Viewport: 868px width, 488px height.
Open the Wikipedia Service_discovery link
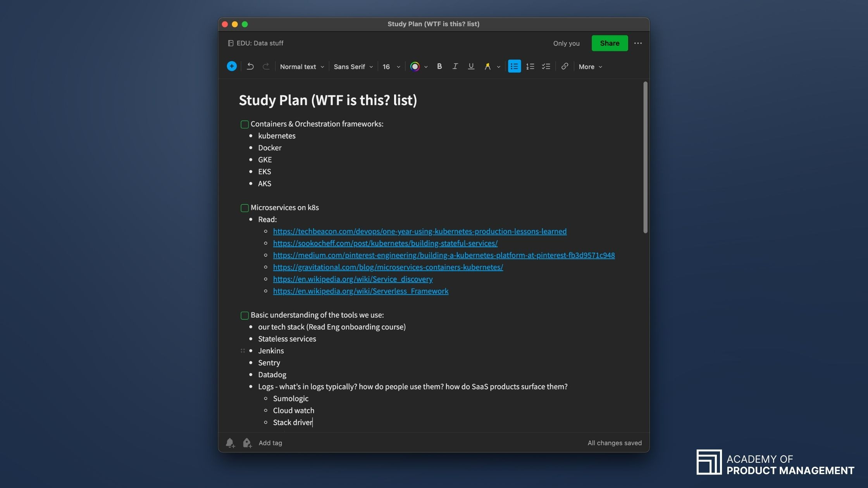coord(353,279)
